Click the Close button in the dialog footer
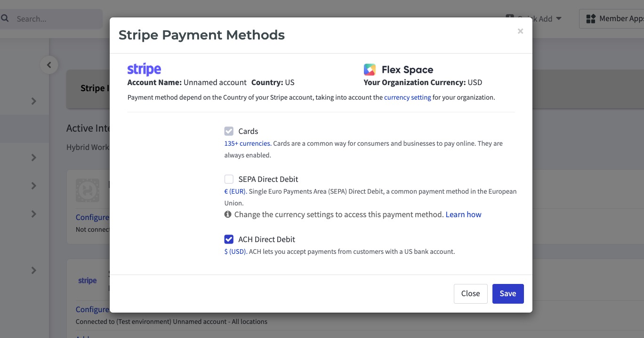The image size is (644, 338). [471, 293]
